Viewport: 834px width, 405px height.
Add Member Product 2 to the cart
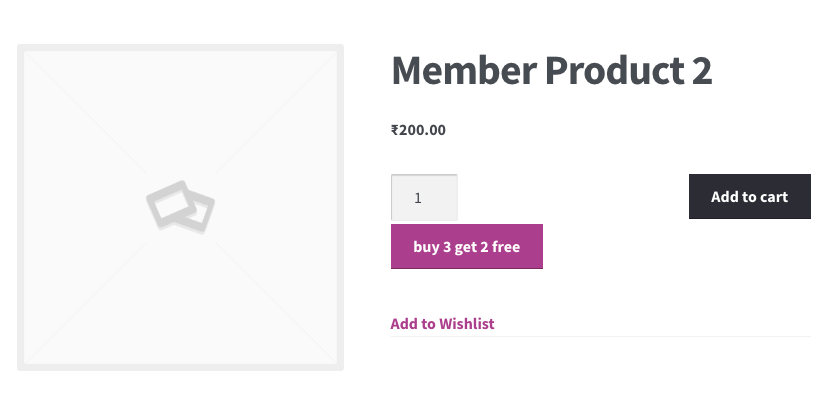point(749,196)
